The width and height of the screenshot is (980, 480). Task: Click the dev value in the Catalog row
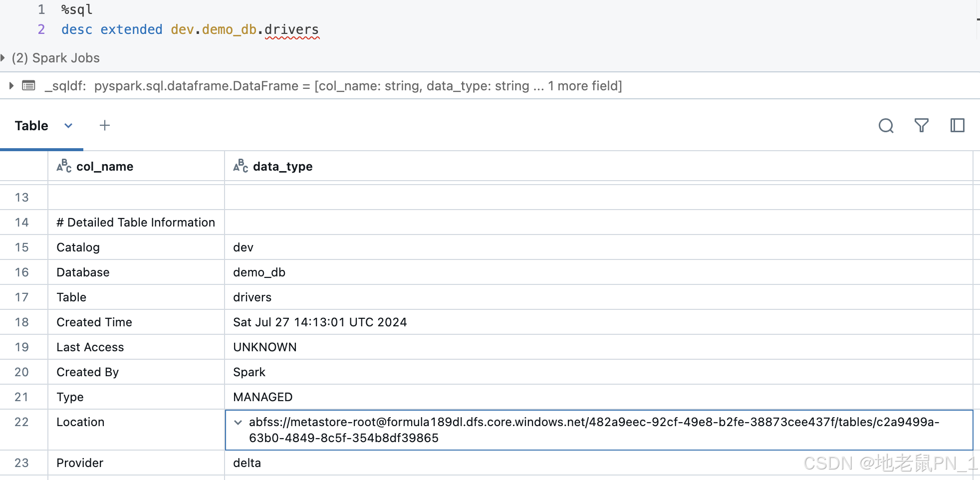(243, 247)
